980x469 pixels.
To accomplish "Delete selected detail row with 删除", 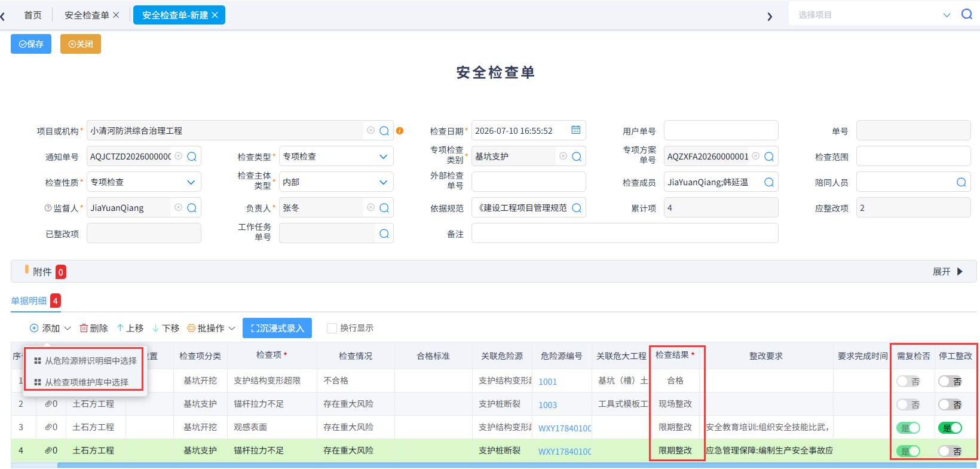I will [x=94, y=328].
